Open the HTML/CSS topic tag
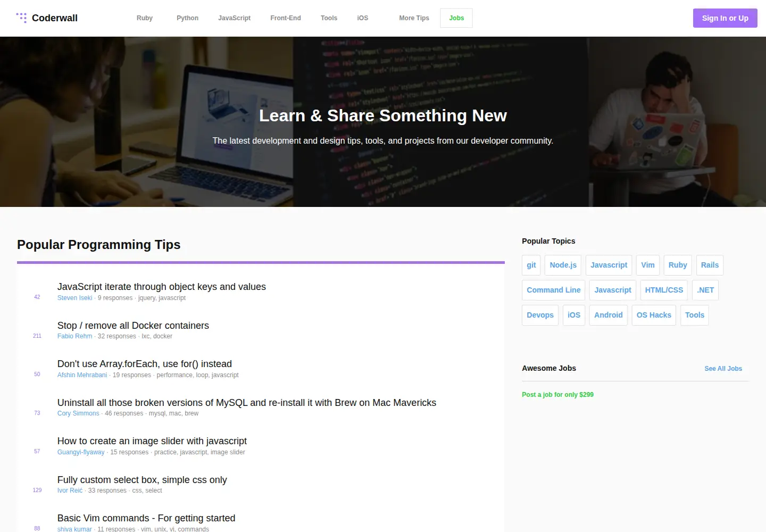 click(x=664, y=290)
